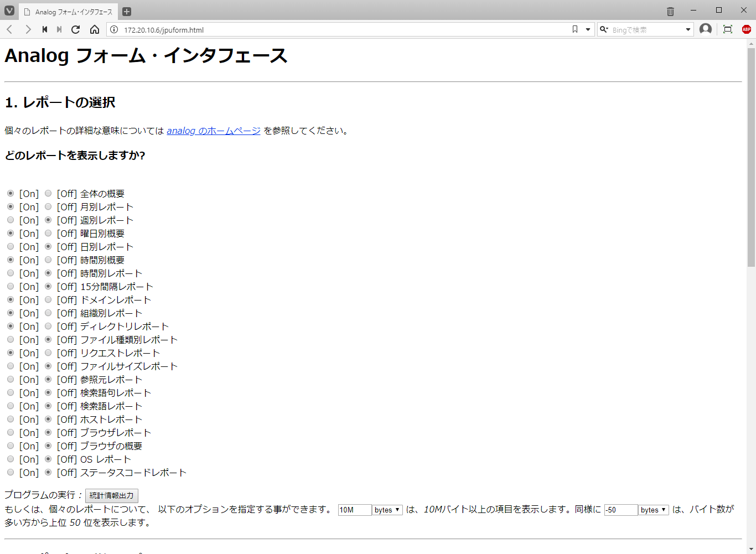Image resolution: width=756 pixels, height=554 pixels.
Task: Set 時間別概要 to Off
Action: click(x=48, y=260)
